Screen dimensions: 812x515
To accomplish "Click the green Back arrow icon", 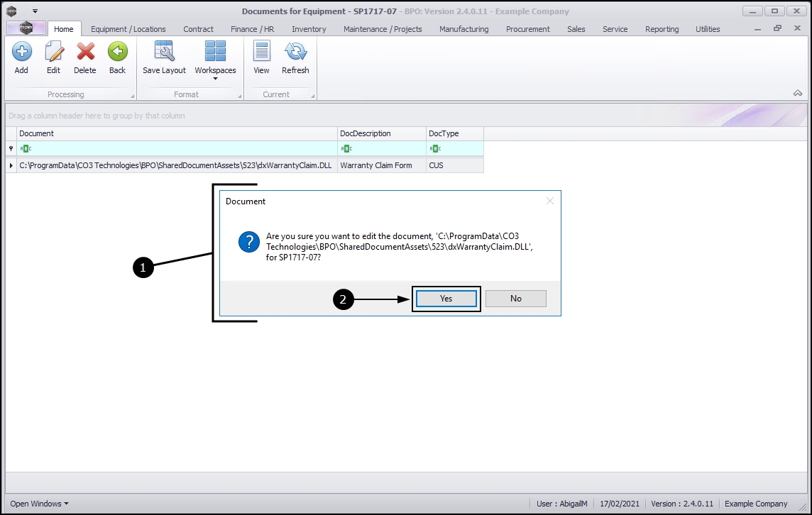I will [117, 52].
